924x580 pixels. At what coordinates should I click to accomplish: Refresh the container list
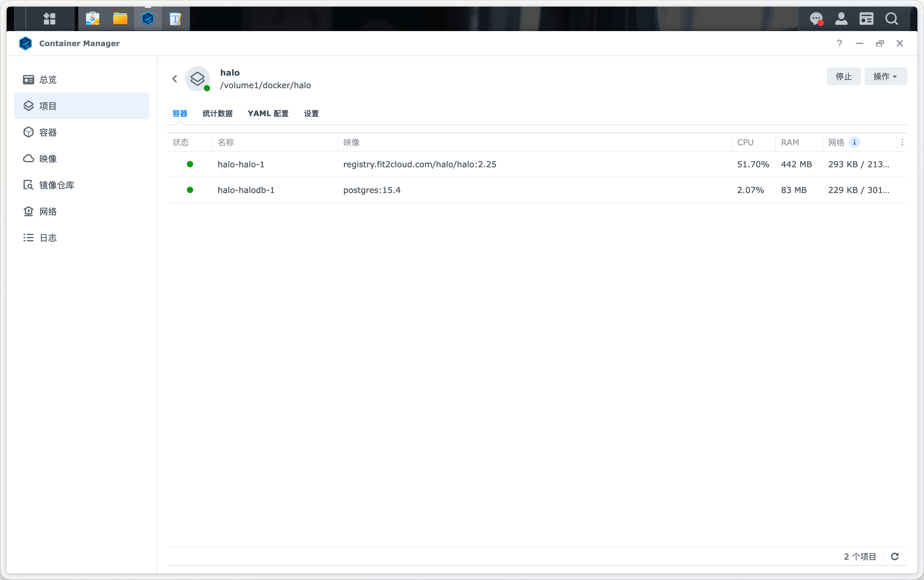point(895,556)
